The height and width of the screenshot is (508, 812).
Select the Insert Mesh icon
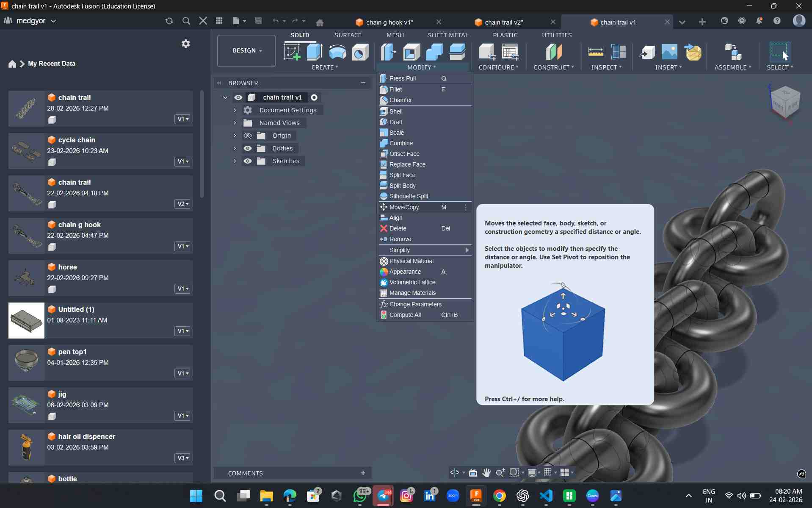tap(693, 52)
